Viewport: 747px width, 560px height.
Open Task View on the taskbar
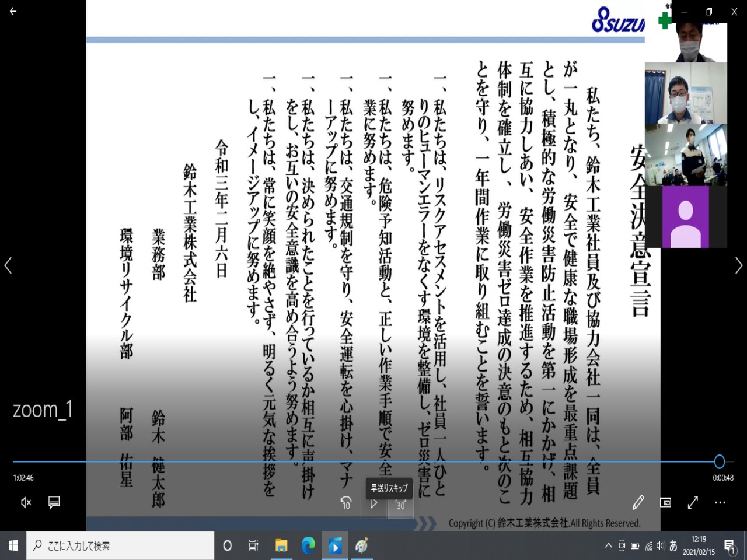point(254,545)
